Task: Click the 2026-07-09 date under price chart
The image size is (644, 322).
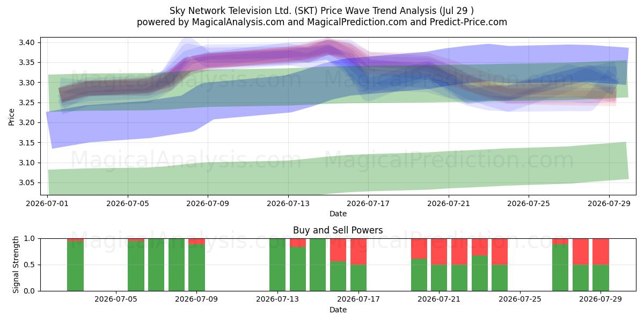Action: coord(208,203)
